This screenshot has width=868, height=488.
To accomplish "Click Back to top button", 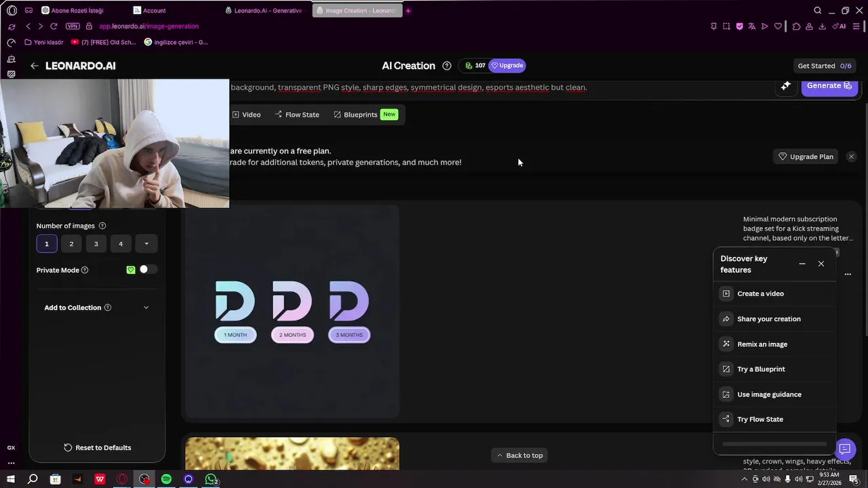I will [x=519, y=455].
